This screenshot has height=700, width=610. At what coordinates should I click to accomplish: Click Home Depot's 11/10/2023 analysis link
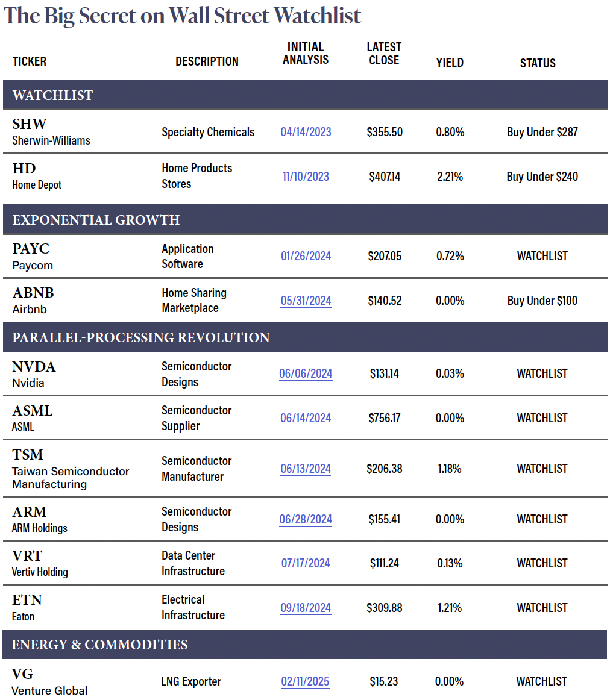(306, 177)
